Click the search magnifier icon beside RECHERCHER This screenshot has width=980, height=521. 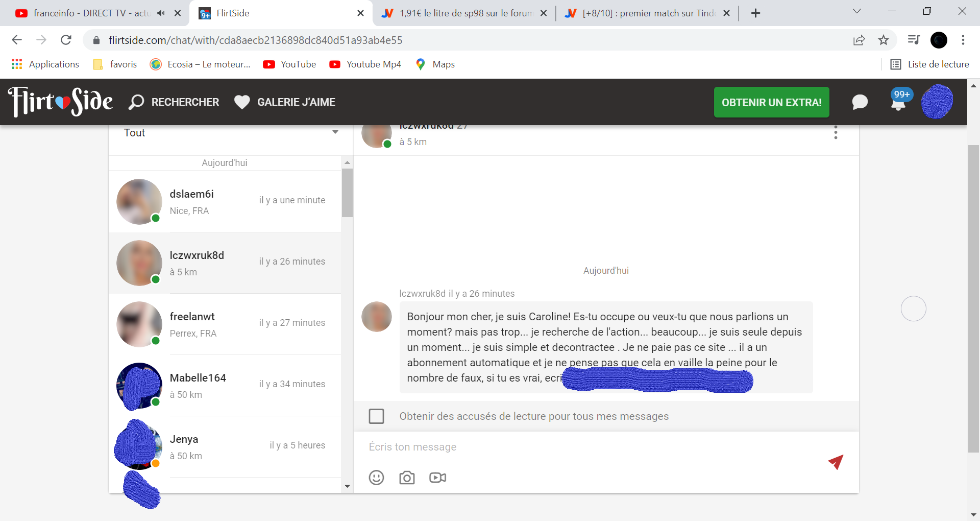[136, 102]
